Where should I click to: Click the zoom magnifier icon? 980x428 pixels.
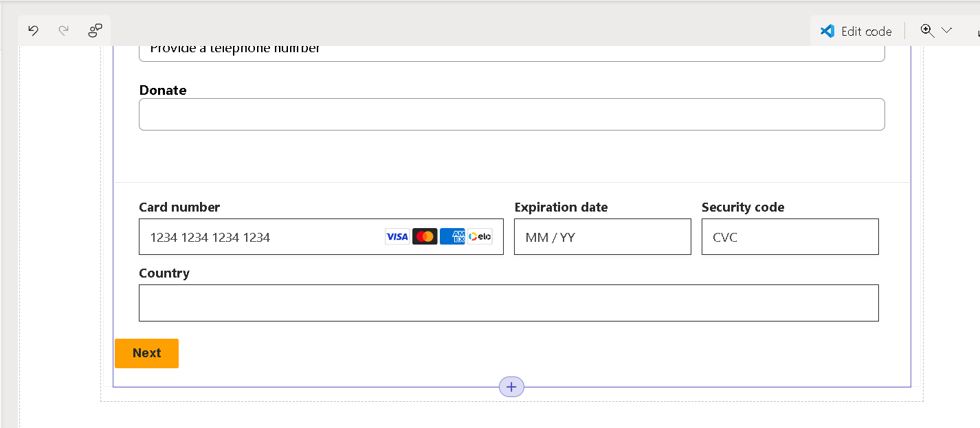[927, 30]
